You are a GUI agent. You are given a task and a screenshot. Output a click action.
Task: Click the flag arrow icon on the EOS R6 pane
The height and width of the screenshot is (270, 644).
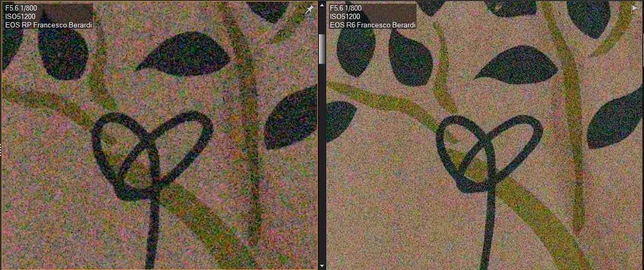634,8
